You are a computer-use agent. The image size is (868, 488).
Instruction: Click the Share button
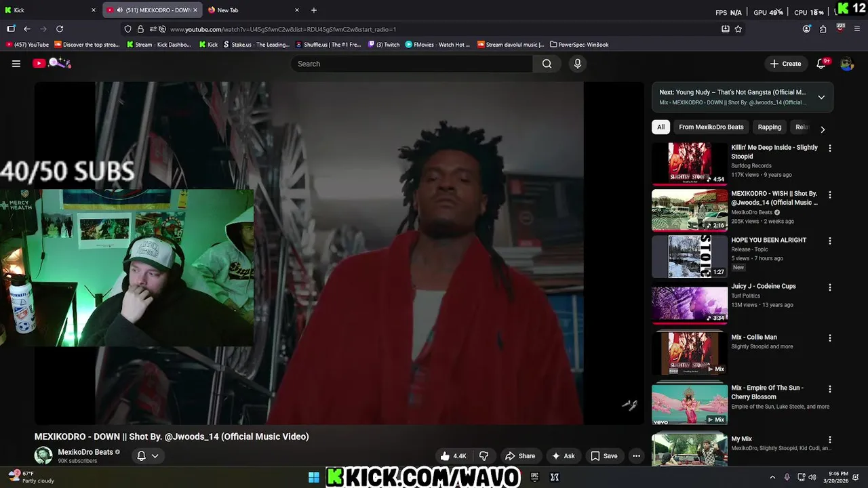[x=520, y=456]
